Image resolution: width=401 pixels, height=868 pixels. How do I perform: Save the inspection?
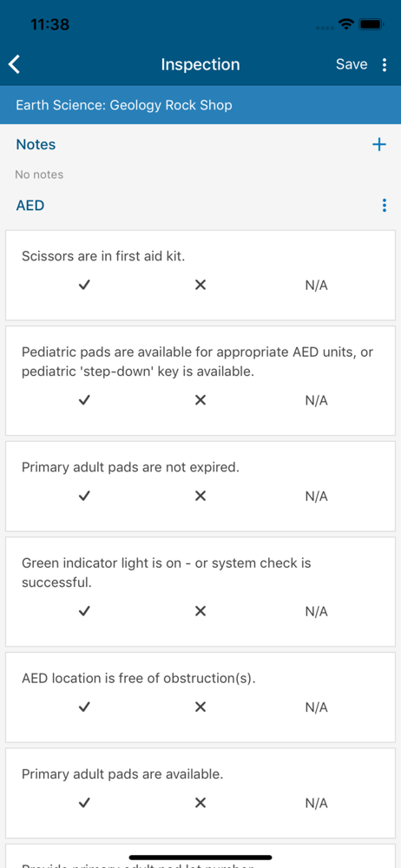tap(352, 64)
